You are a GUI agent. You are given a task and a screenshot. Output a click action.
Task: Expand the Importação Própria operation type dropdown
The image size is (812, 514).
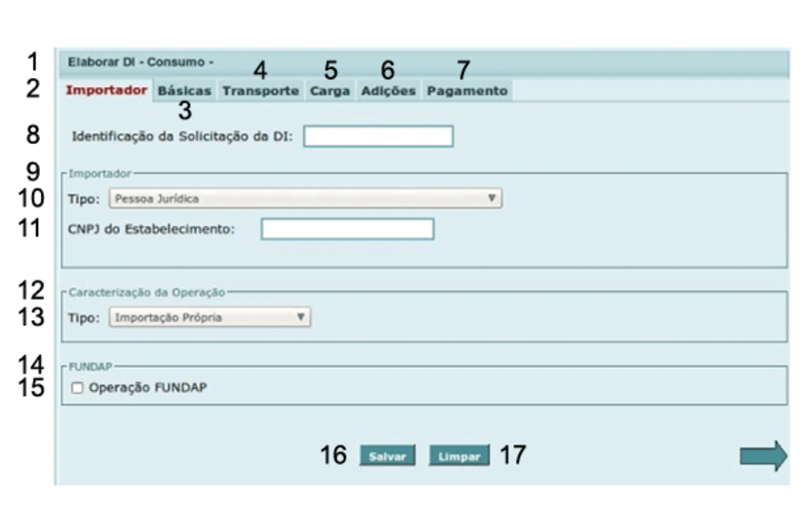[210, 317]
